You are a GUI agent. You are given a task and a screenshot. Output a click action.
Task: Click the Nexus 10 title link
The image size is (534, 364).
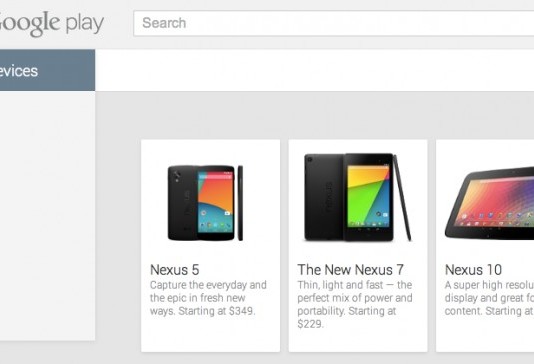click(473, 270)
